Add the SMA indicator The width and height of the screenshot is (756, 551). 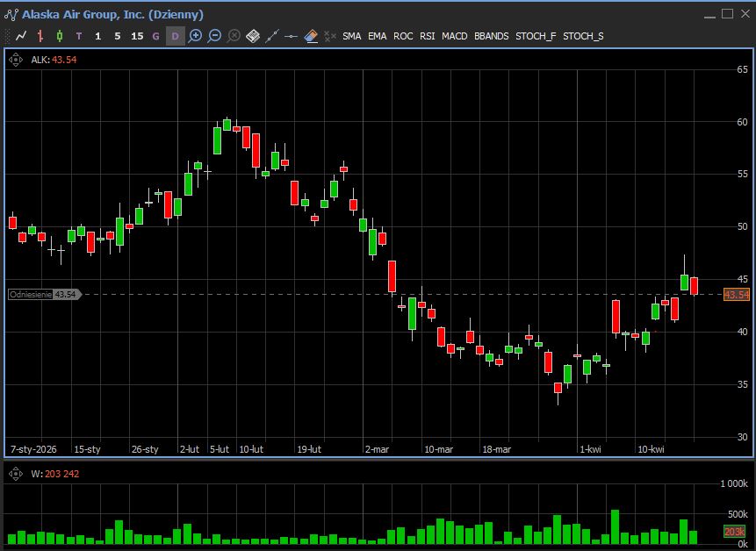(x=351, y=36)
